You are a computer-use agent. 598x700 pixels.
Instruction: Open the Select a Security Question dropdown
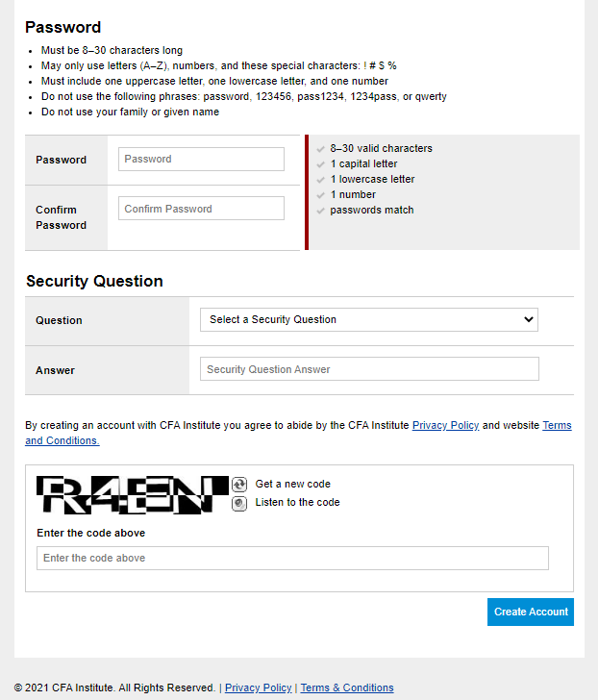point(369,319)
